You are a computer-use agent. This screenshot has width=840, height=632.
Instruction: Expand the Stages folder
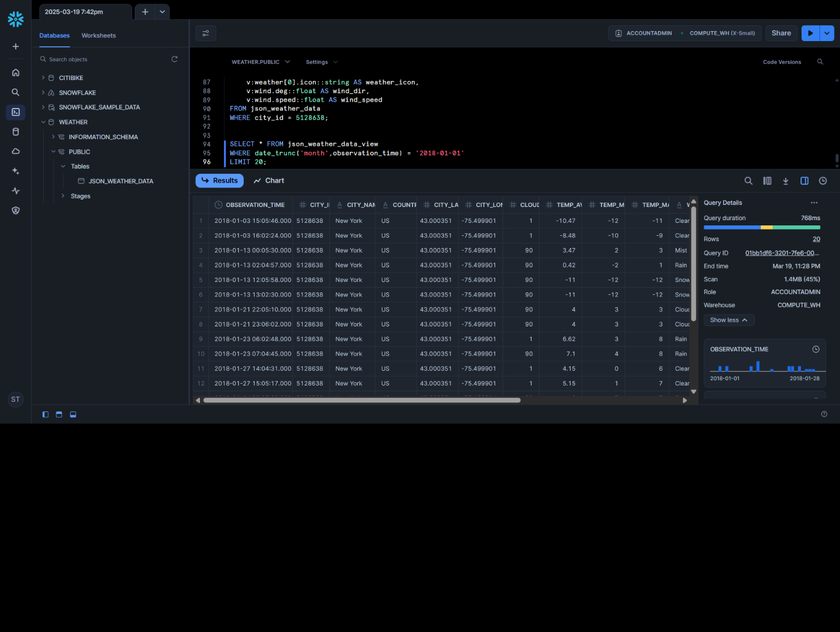coord(63,196)
